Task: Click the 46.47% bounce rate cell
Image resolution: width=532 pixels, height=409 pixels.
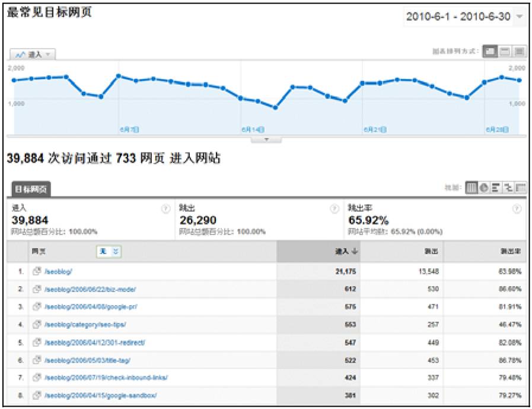Action: (510, 325)
